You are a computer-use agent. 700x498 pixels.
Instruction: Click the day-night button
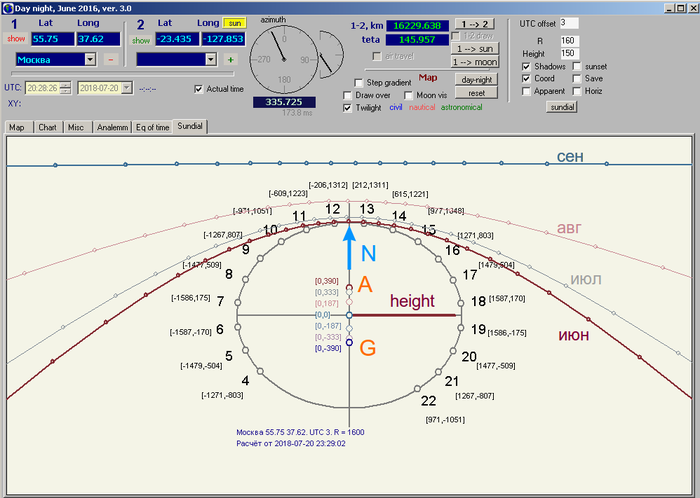pos(476,80)
